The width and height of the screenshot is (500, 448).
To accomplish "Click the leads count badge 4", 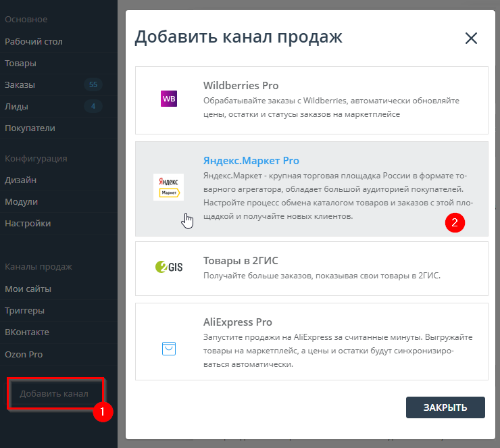I will tap(93, 107).
